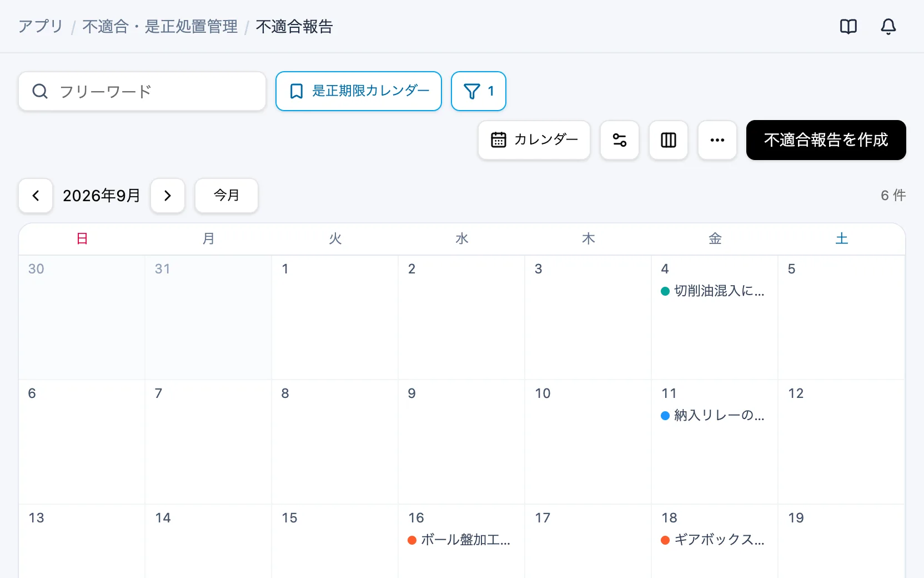This screenshot has width=924, height=578.
Task: Navigate to 不適合・是正処置管理 breadcrumb
Action: 160,27
